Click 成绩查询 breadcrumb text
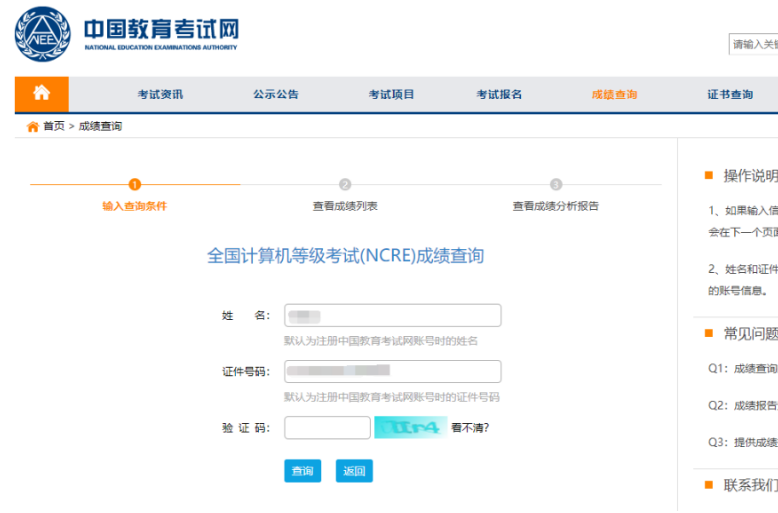This screenshot has height=513, width=778. (100, 126)
